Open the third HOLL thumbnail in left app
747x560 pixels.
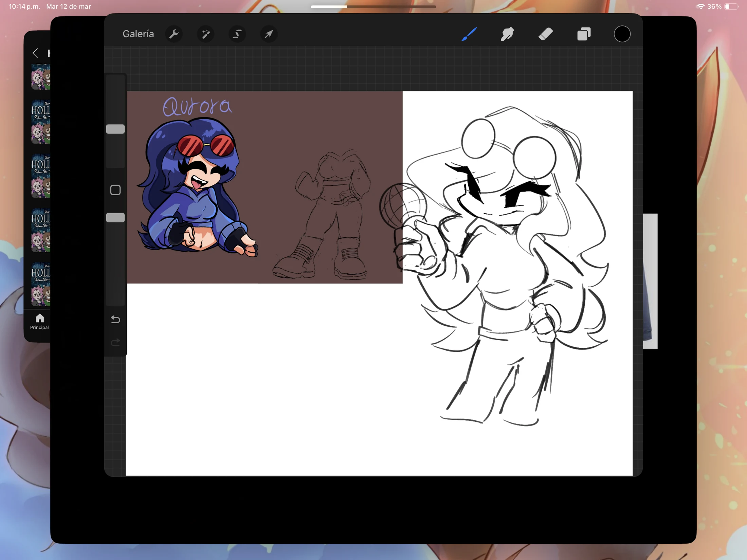41,176
